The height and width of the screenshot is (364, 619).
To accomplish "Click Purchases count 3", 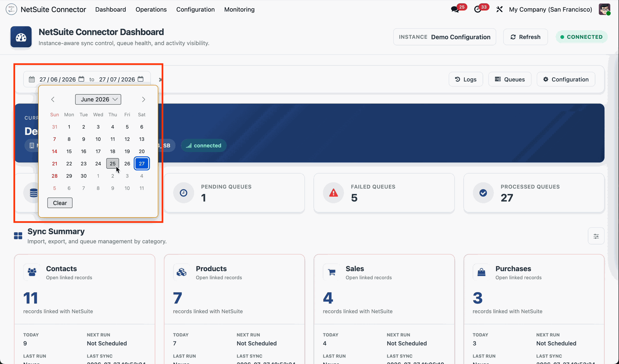I will 477,298.
